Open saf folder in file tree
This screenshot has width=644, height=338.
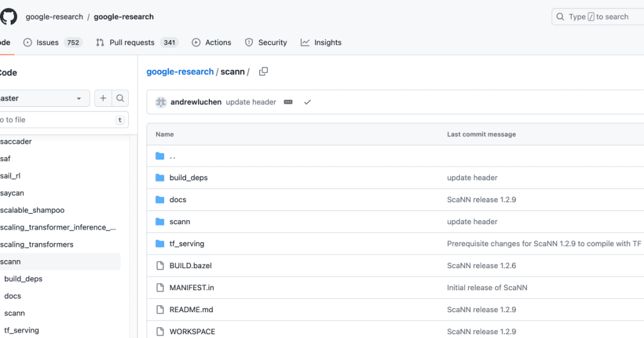(5, 159)
